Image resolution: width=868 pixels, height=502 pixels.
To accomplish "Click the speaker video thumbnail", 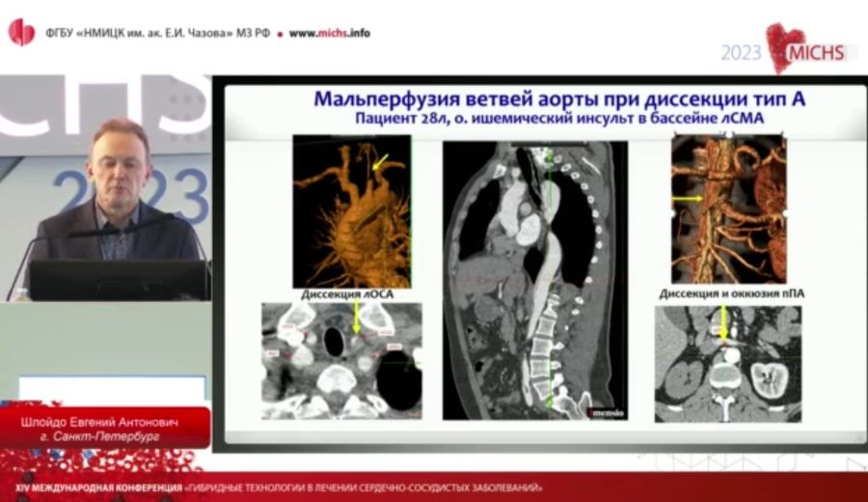I will coord(105,188).
